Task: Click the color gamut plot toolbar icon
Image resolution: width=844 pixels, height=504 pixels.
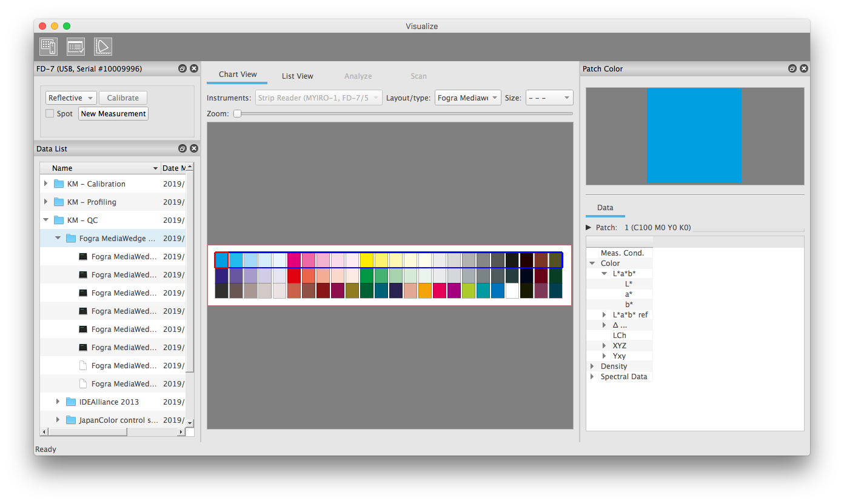Action: click(103, 47)
